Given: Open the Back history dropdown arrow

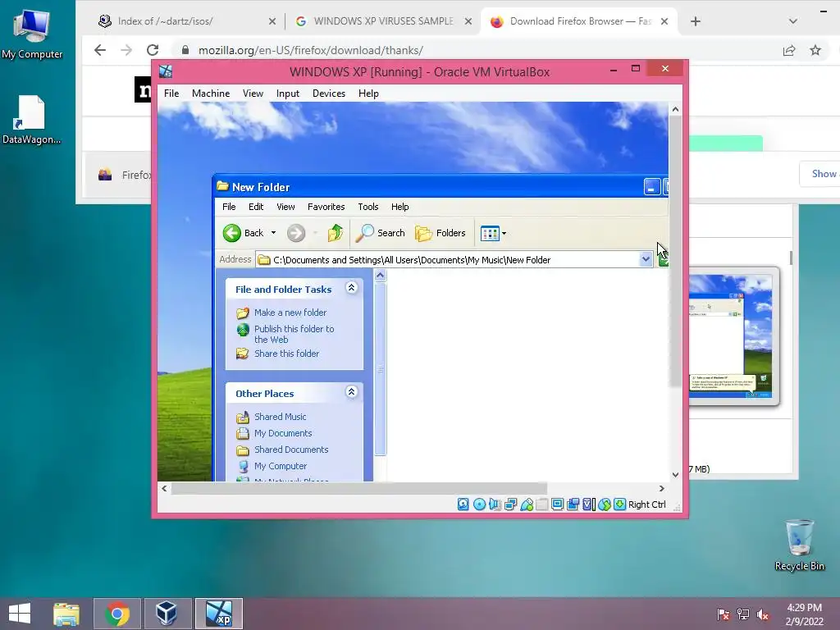Looking at the screenshot, I should [x=273, y=233].
